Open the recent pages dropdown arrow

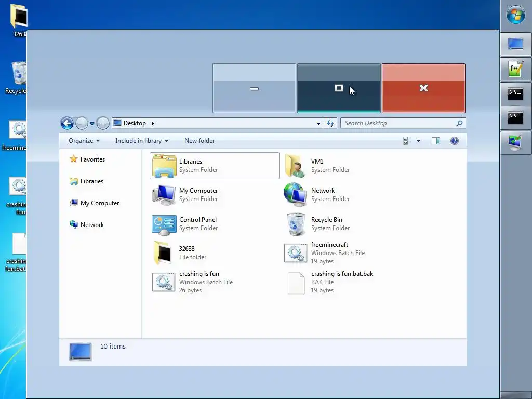(x=92, y=124)
